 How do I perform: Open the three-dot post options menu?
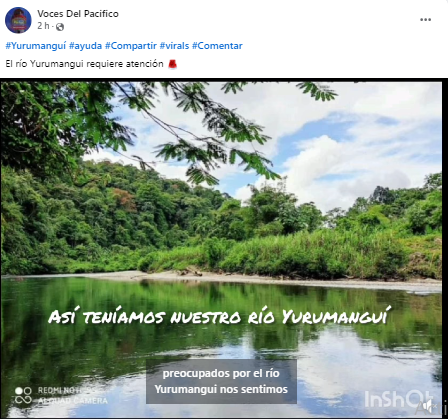[425, 20]
